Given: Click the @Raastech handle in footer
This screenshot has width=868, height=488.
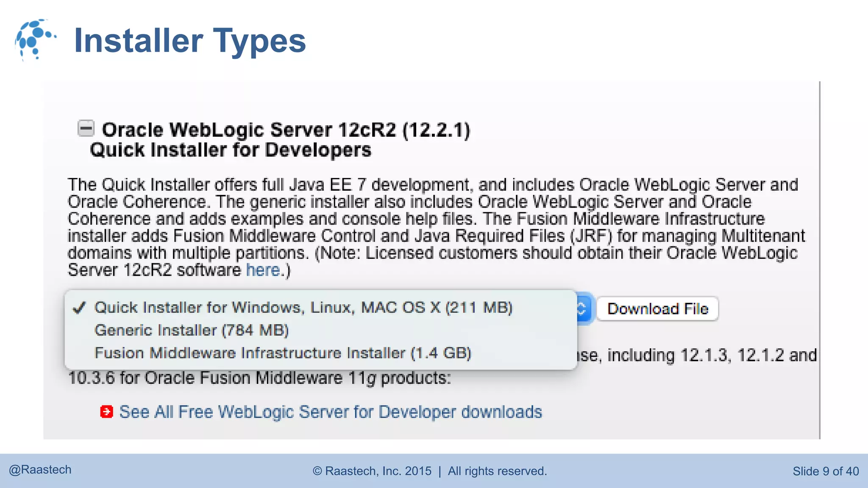Looking at the screenshot, I should [x=40, y=470].
